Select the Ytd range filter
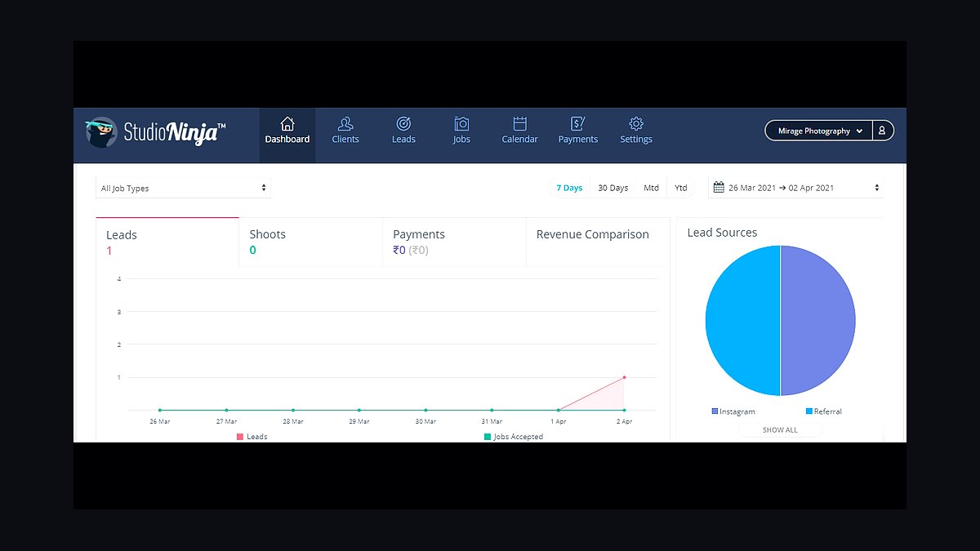The height and width of the screenshot is (551, 980). coord(681,188)
